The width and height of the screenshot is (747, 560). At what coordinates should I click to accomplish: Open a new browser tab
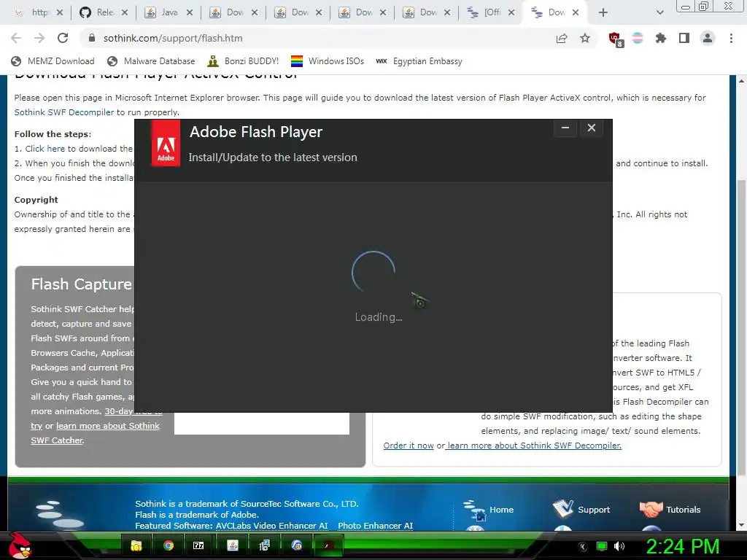[x=603, y=12]
